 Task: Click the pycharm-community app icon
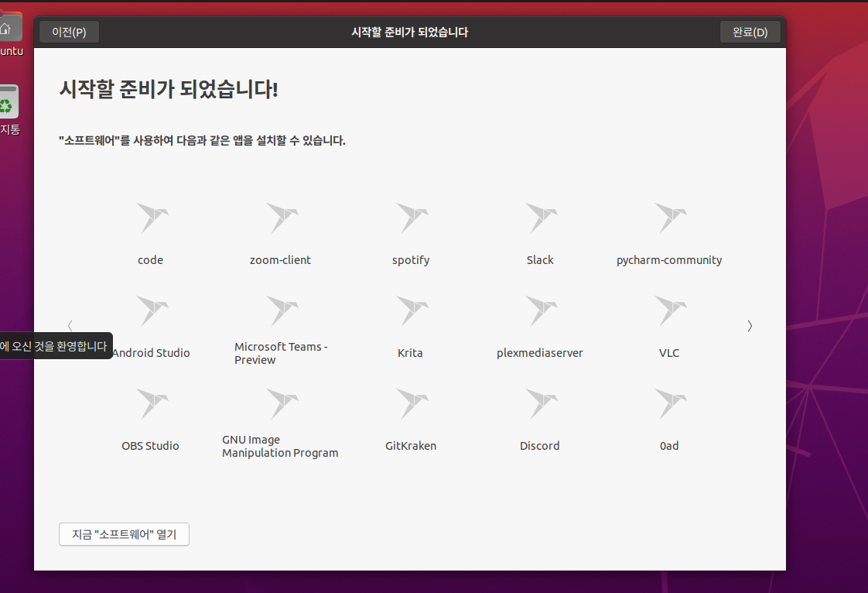point(671,218)
